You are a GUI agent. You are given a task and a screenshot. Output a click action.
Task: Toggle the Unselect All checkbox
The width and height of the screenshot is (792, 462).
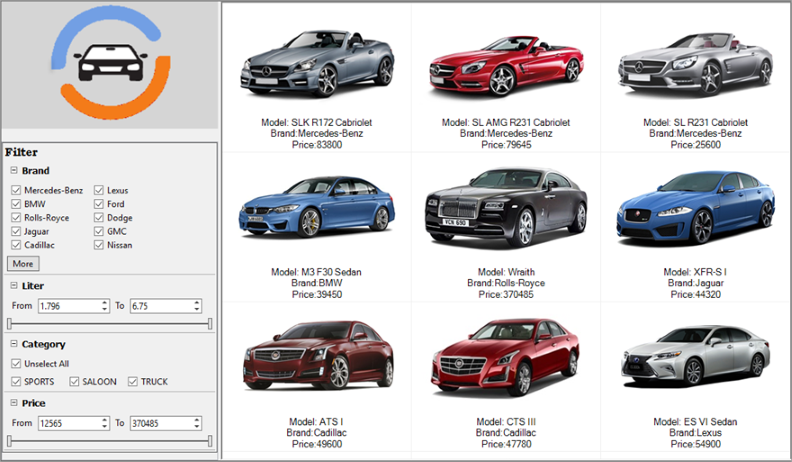click(x=16, y=364)
